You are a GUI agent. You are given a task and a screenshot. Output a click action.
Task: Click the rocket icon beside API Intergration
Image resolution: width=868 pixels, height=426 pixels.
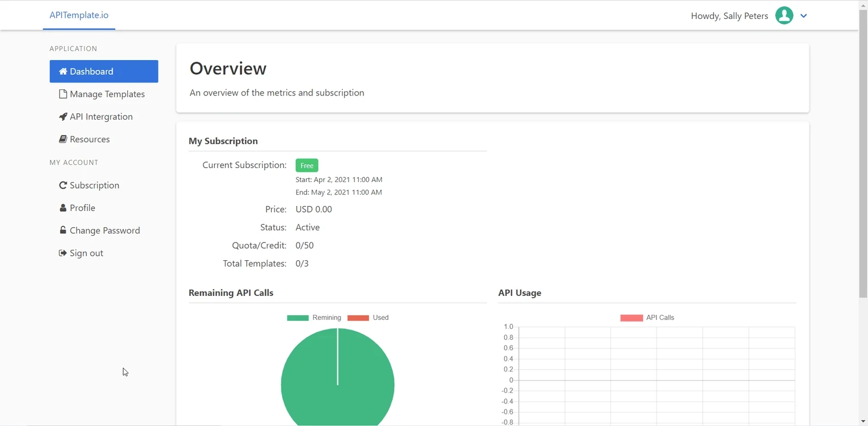[63, 117]
